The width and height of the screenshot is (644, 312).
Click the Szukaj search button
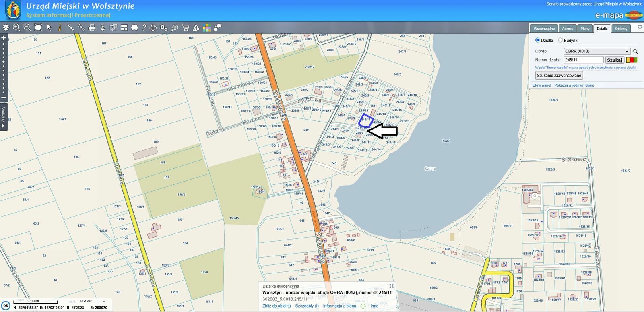[615, 60]
